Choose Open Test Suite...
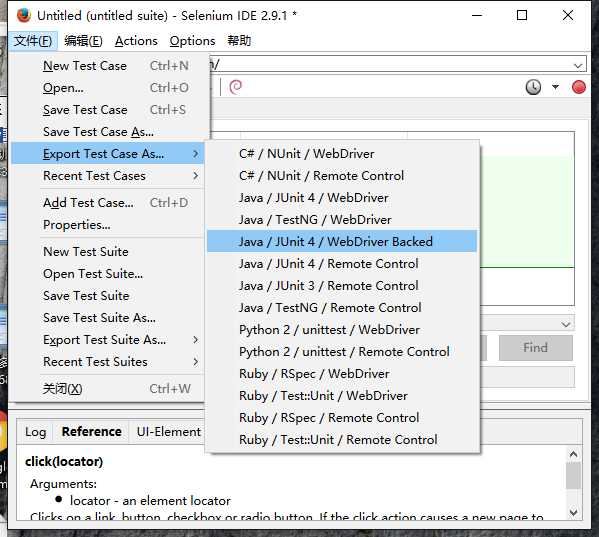 tap(108, 274)
